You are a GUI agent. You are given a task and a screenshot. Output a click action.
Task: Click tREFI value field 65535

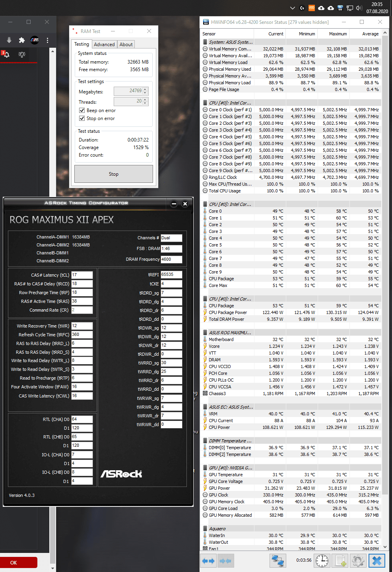(171, 275)
